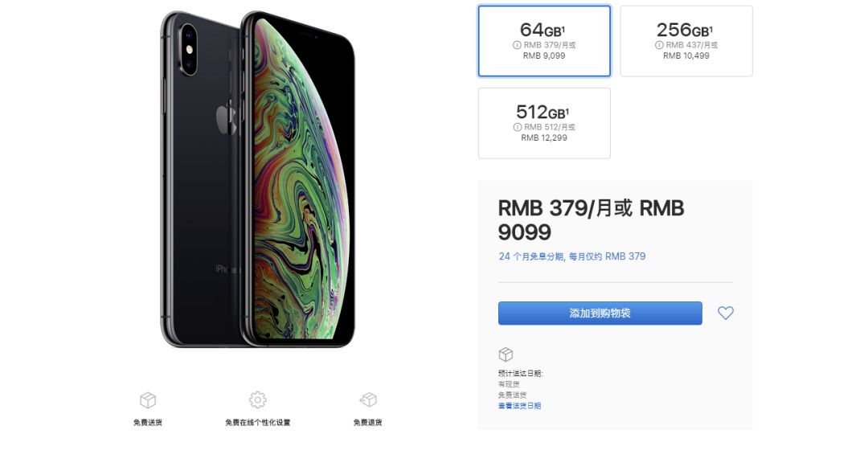Click the heart favorite icon

(x=725, y=313)
